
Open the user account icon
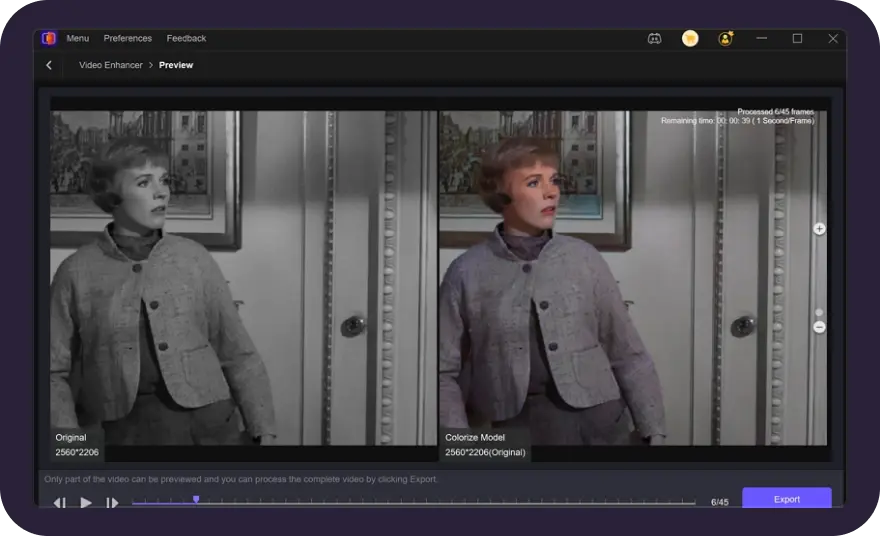pos(725,38)
